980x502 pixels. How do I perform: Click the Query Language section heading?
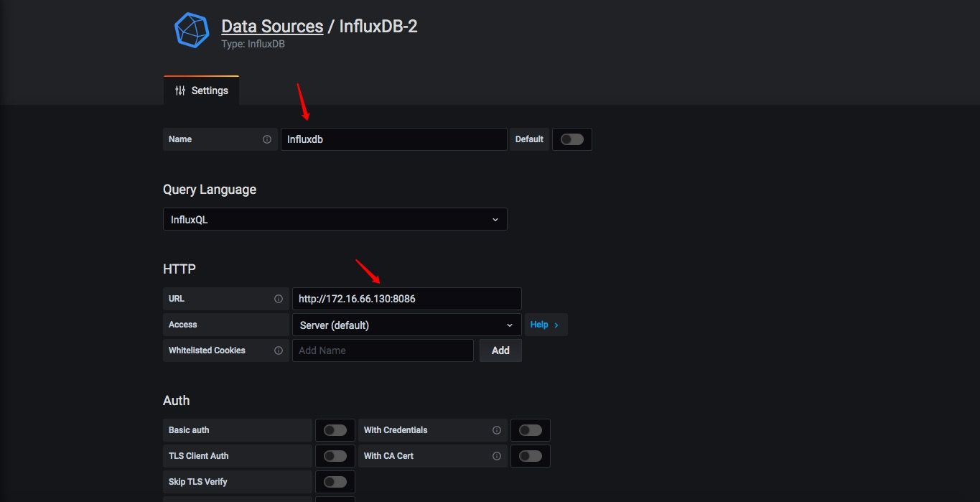(210, 190)
